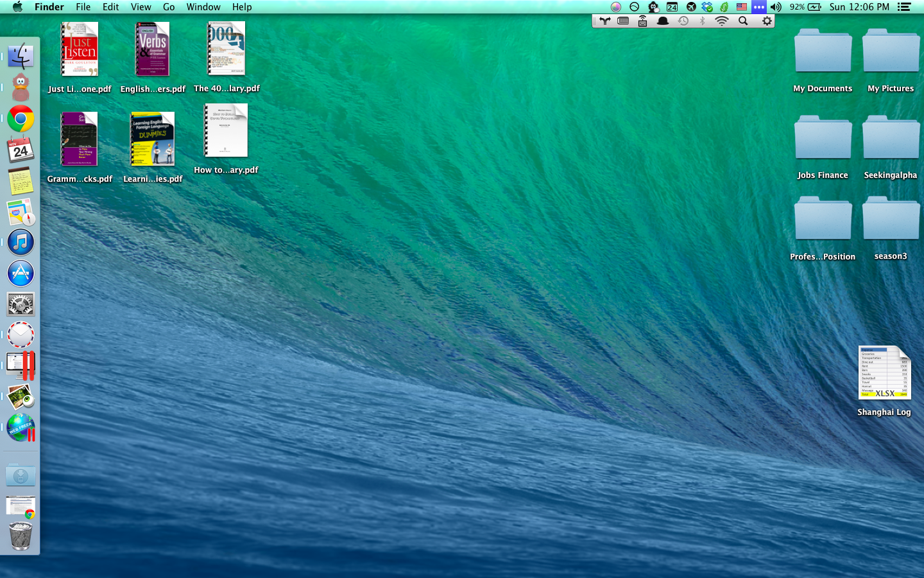924x578 pixels.
Task: Click the Dropbox menu bar icon
Action: pyautogui.click(x=707, y=7)
